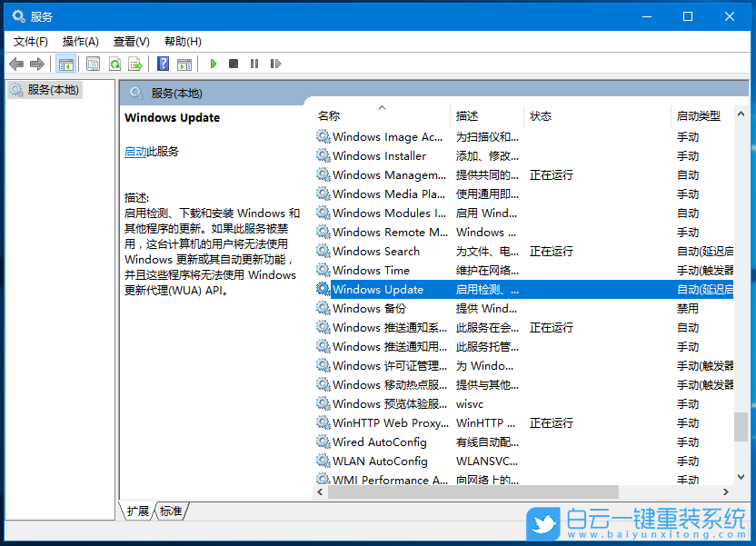Screen dimensions: 756x546
Task: Click the down arrow of the vertical scrollbar
Action: (741, 476)
